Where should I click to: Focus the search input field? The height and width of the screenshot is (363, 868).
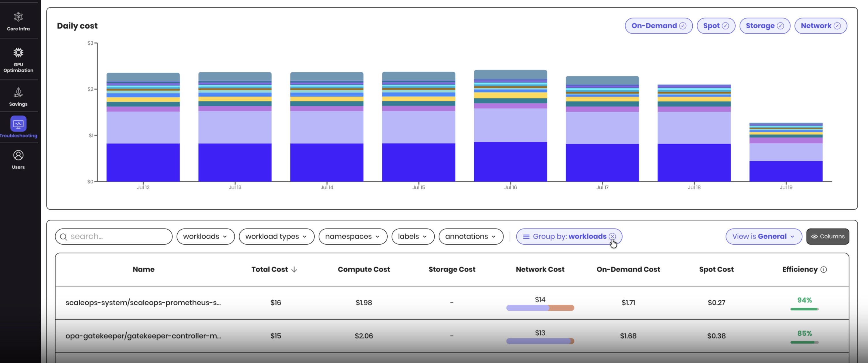click(114, 237)
